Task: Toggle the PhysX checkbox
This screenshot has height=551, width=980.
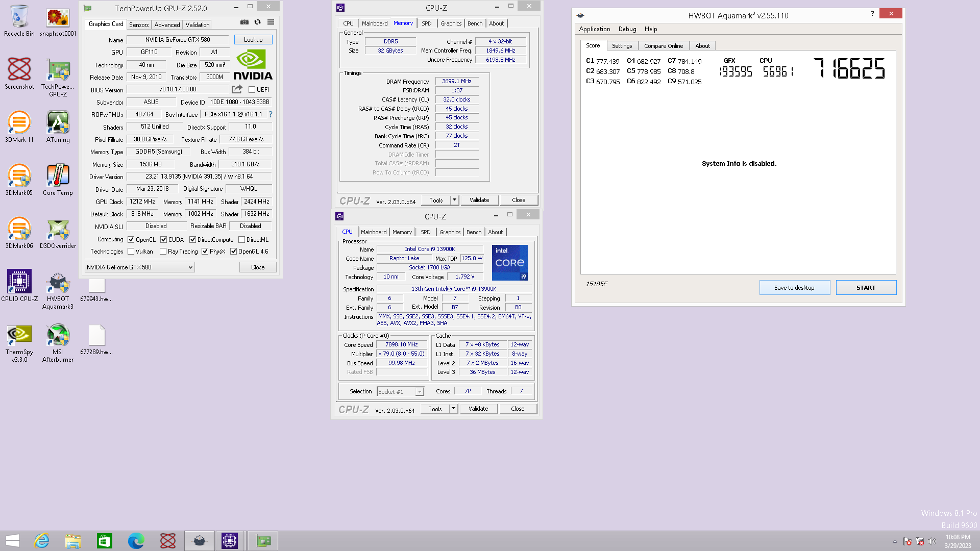Action: (205, 252)
